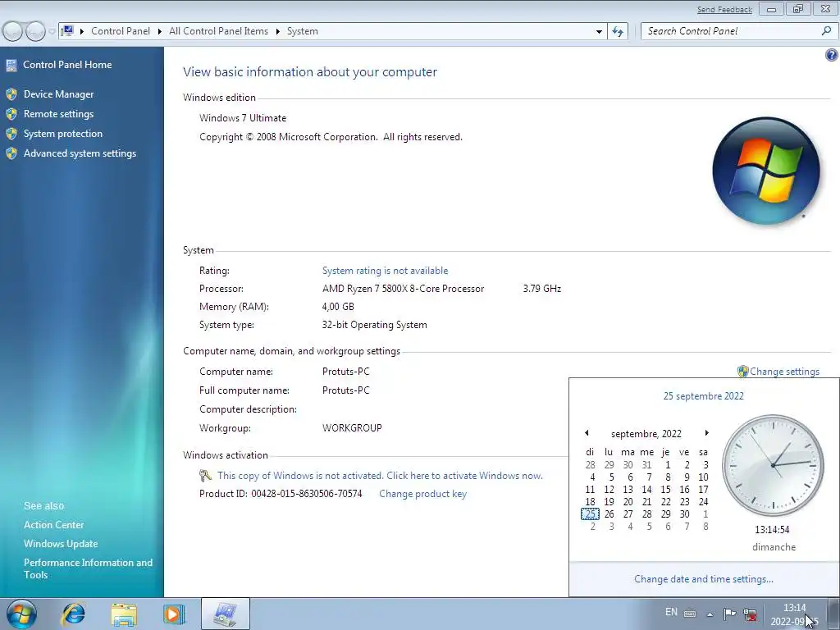Click the computer icon in address bar
The width and height of the screenshot is (840, 630).
coord(67,31)
